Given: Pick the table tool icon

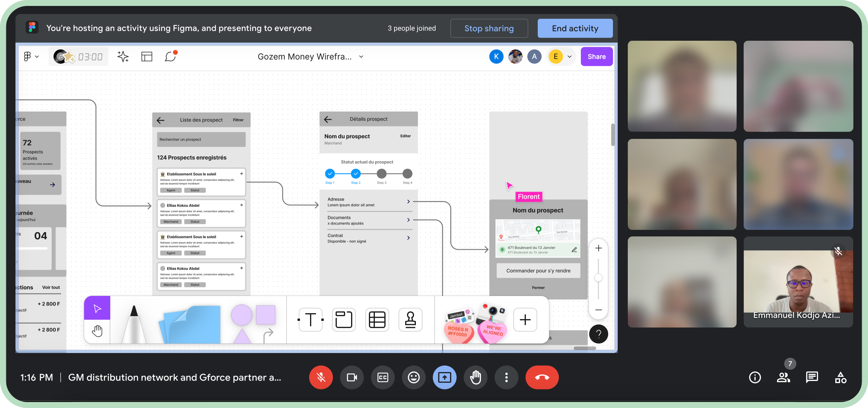Looking at the screenshot, I should tap(377, 319).
